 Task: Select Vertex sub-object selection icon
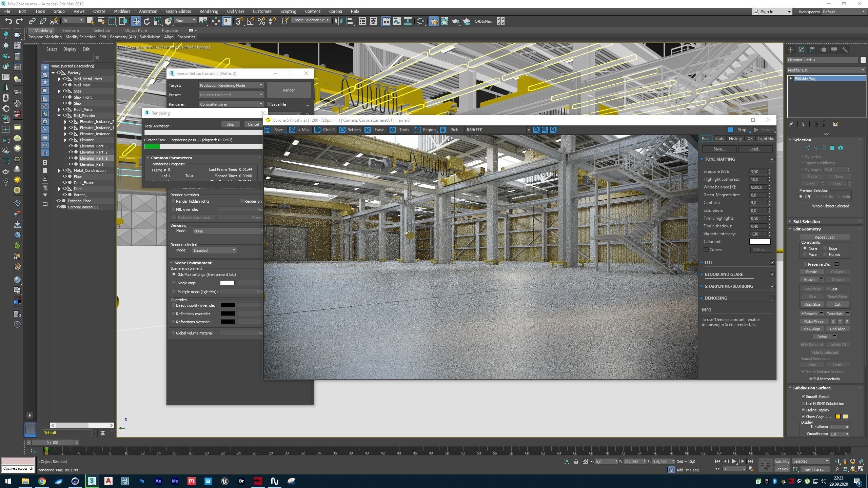[808, 148]
